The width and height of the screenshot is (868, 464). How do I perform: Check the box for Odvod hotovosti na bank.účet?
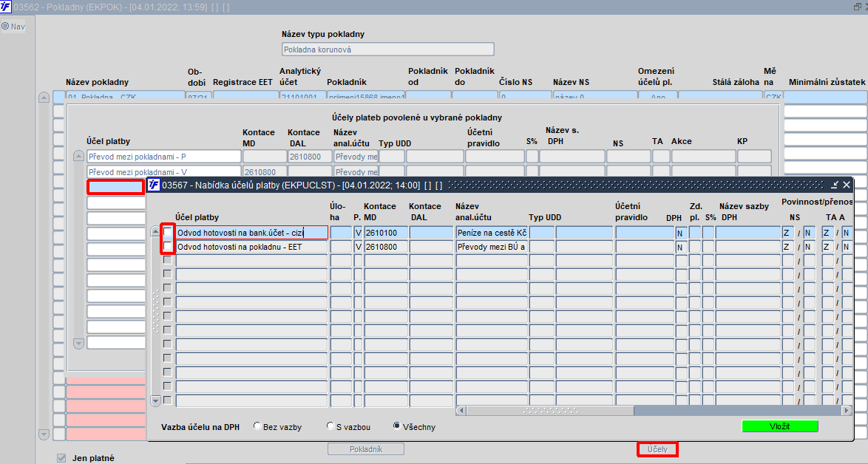point(167,232)
